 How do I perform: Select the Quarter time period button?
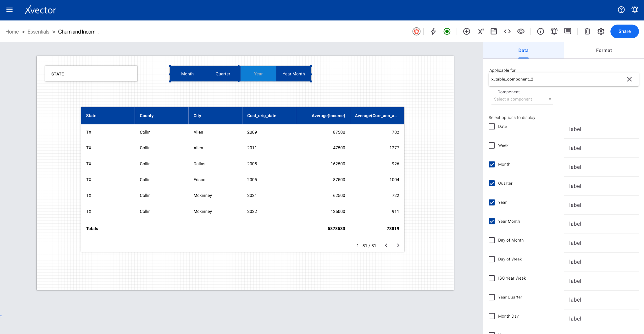click(x=223, y=74)
